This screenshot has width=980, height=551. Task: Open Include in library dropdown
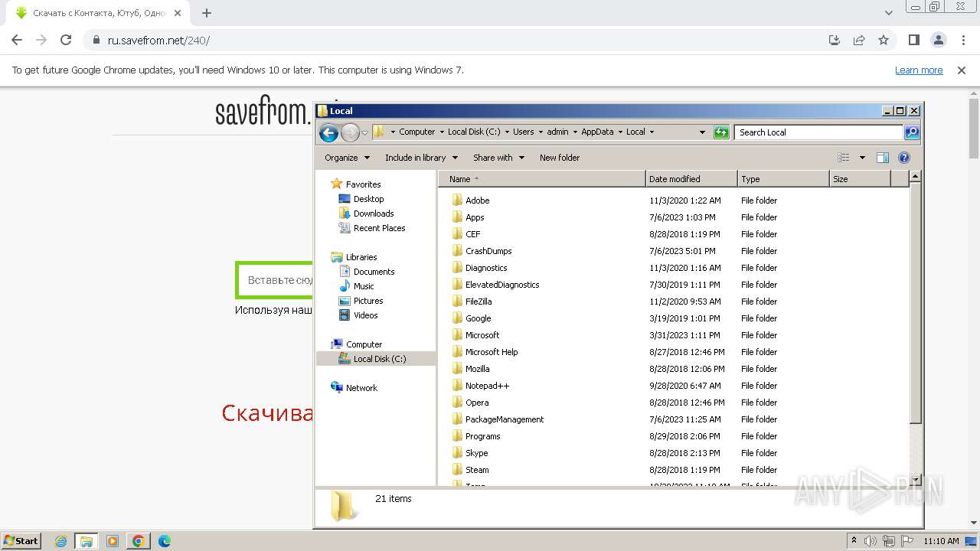pos(421,158)
